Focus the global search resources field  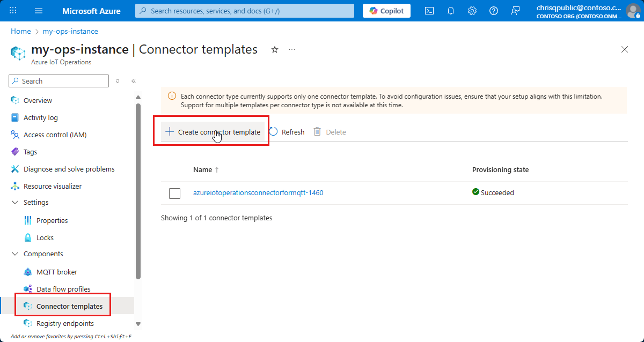pos(245,11)
